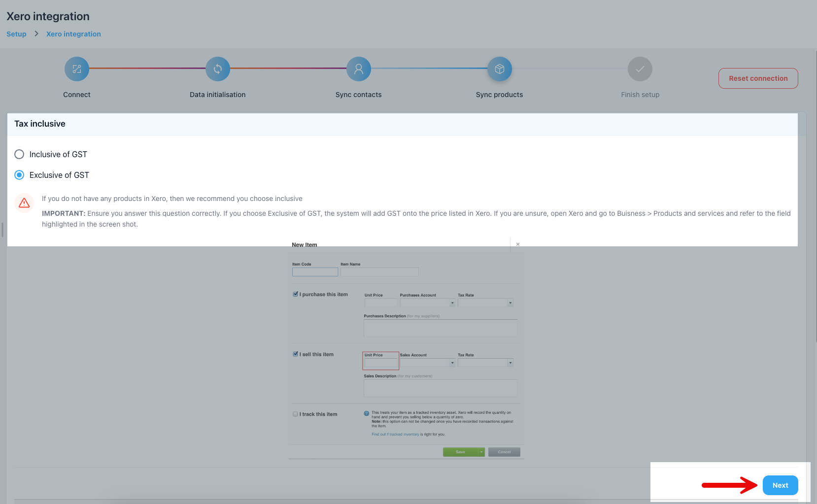Click the Tax inclusive section heading
Image resolution: width=817 pixels, height=504 pixels.
[x=40, y=124]
